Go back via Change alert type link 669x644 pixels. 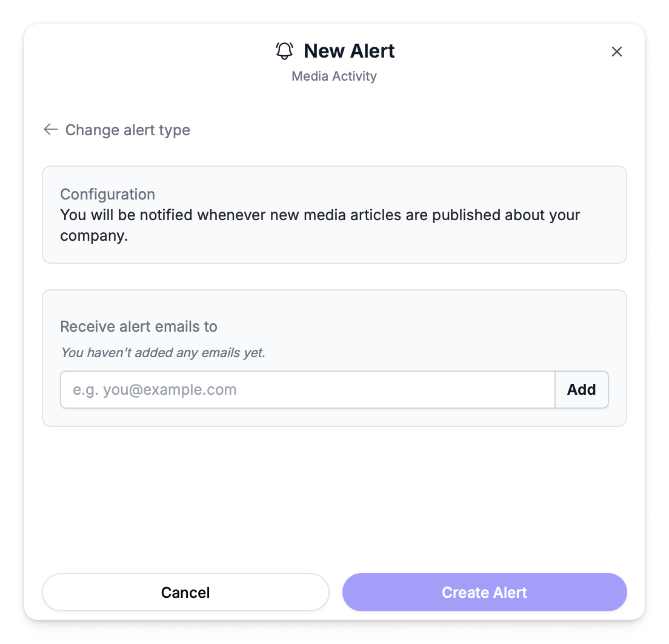click(127, 130)
